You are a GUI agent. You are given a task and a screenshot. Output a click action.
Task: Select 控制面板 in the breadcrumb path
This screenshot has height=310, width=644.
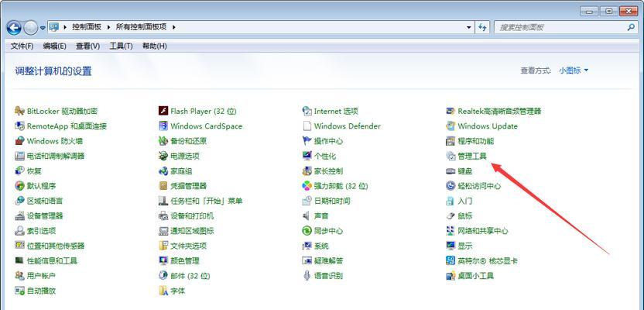(87, 27)
